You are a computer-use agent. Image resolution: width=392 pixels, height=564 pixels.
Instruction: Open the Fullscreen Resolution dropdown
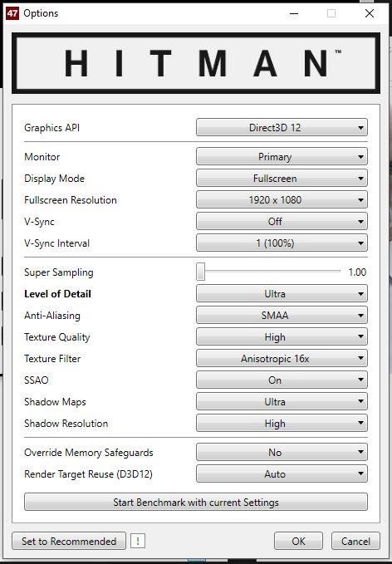point(282,200)
